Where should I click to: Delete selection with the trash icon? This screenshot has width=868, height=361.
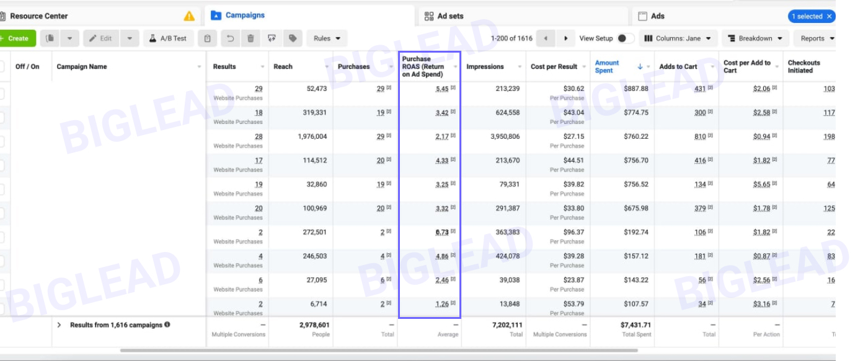coord(250,38)
